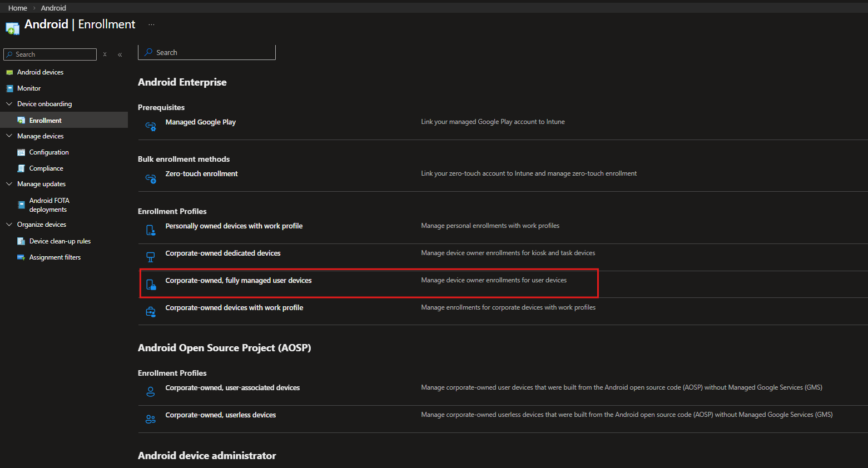
Task: Collapse the sidebar menu with double chevron
Action: point(120,54)
